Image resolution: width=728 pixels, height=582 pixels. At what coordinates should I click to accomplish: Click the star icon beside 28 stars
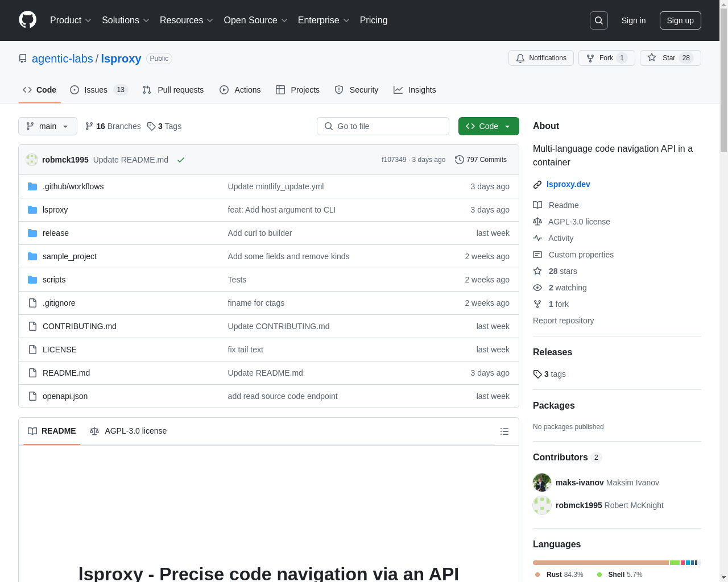537,271
